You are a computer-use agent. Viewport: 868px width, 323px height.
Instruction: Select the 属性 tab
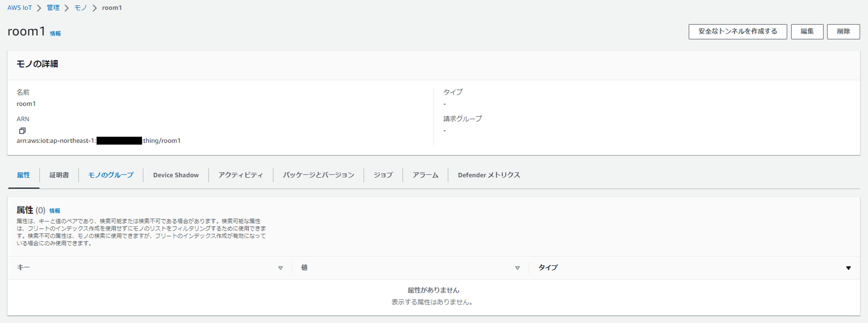23,175
